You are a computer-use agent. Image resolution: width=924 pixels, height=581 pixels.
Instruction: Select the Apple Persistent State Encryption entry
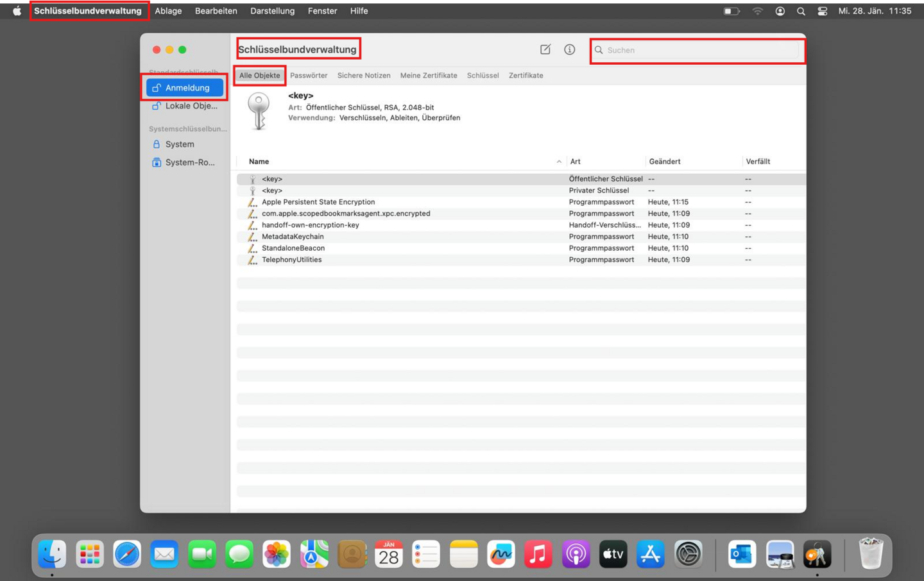[318, 201]
